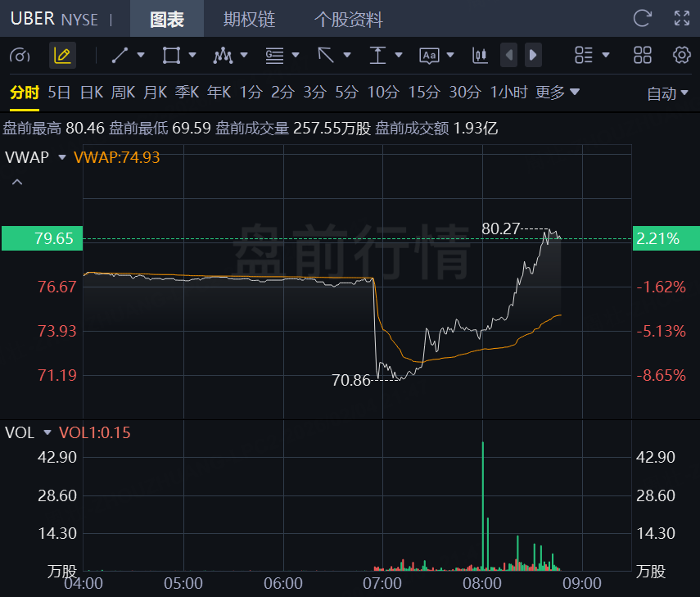Expand rectangle shape tool options
700x597 pixels.
tap(192, 55)
